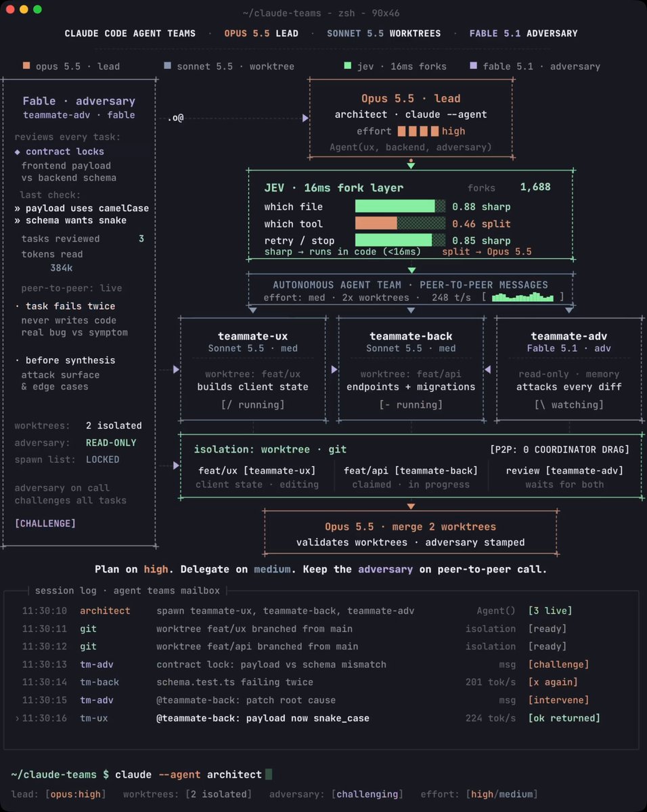
Task: Click the task fails twice bullet
Action: click(65, 306)
